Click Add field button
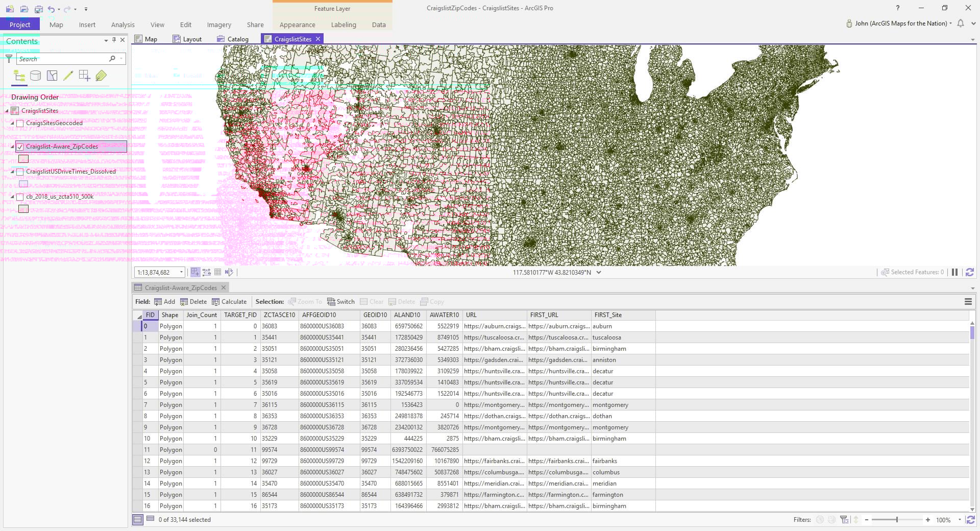Image resolution: width=980 pixels, height=531 pixels. pyautogui.click(x=164, y=302)
